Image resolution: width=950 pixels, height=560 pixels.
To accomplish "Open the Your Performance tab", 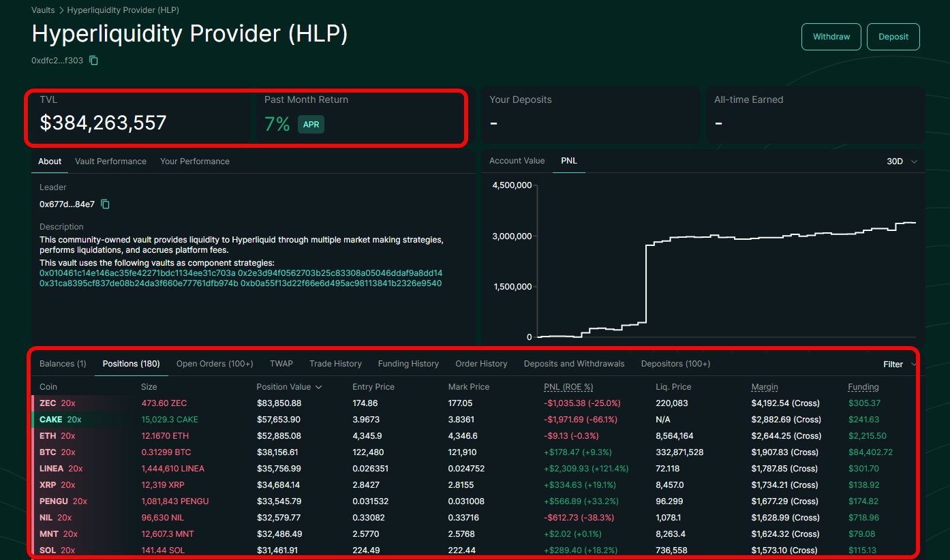I will coord(194,161).
